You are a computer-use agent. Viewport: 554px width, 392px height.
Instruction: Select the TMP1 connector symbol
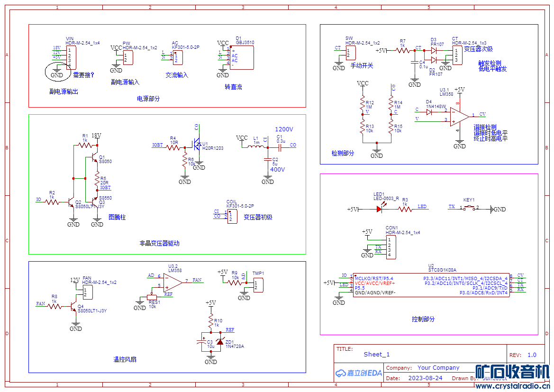coord(258,285)
